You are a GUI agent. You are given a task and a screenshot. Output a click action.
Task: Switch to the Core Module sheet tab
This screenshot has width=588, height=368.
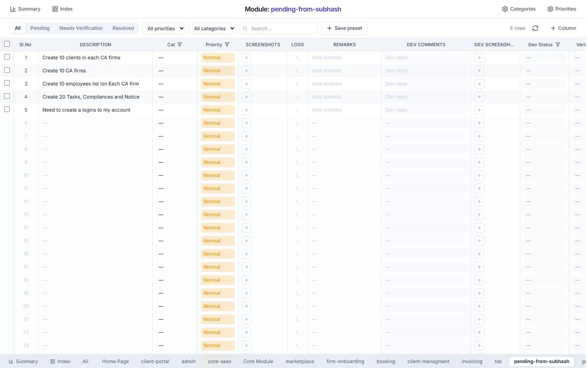click(x=258, y=361)
